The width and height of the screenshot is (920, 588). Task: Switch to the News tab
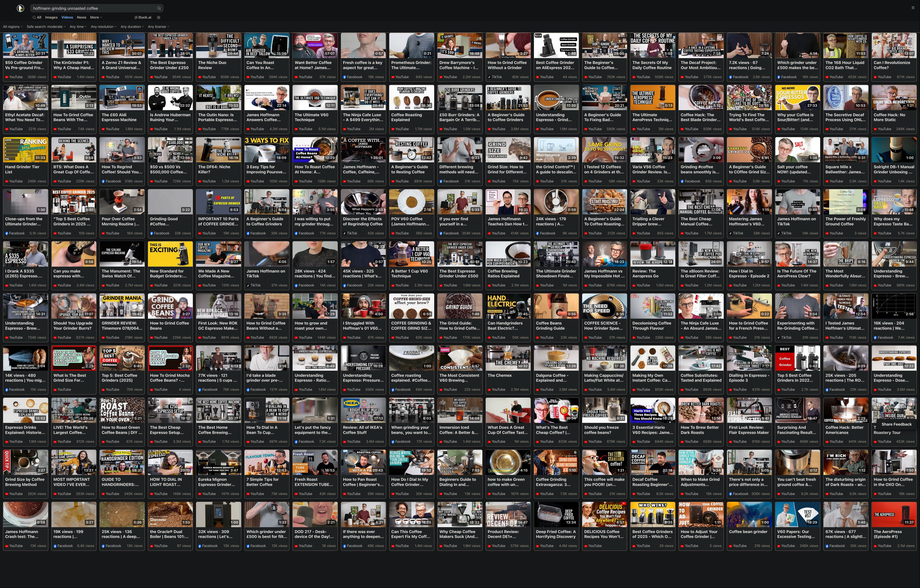pyautogui.click(x=81, y=17)
